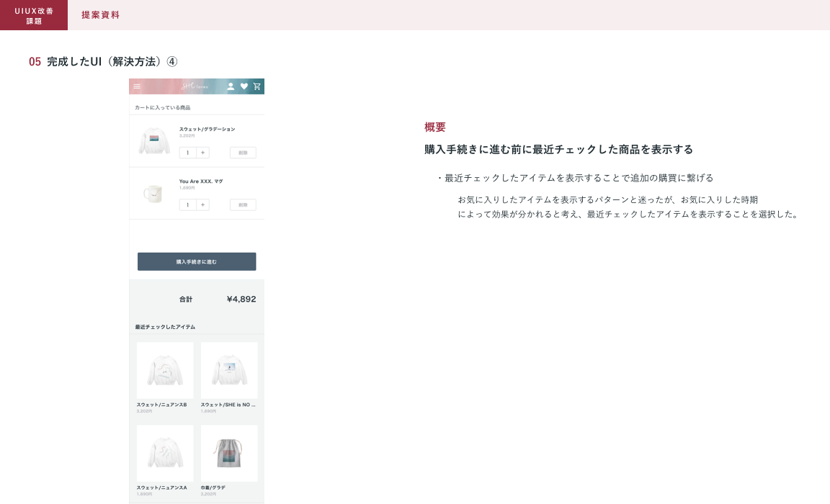Open the hamburger menu in the shop header

[137, 86]
